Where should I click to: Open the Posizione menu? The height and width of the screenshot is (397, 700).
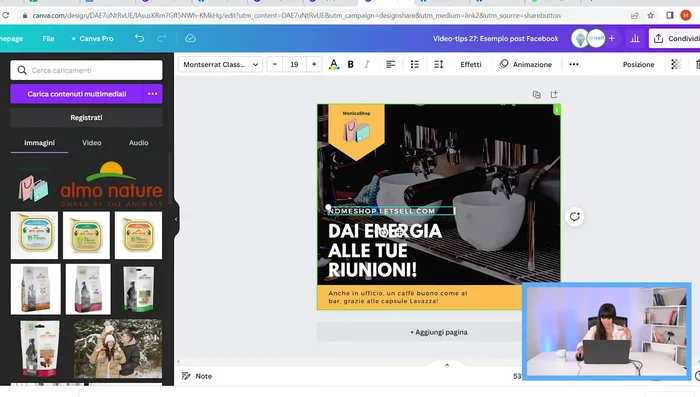638,64
